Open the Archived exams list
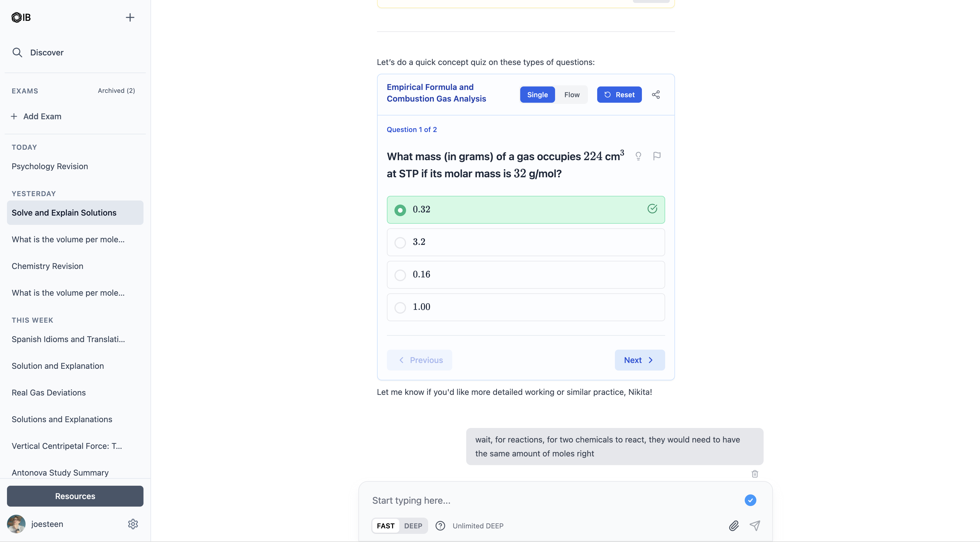The height and width of the screenshot is (542, 980). [x=116, y=91]
